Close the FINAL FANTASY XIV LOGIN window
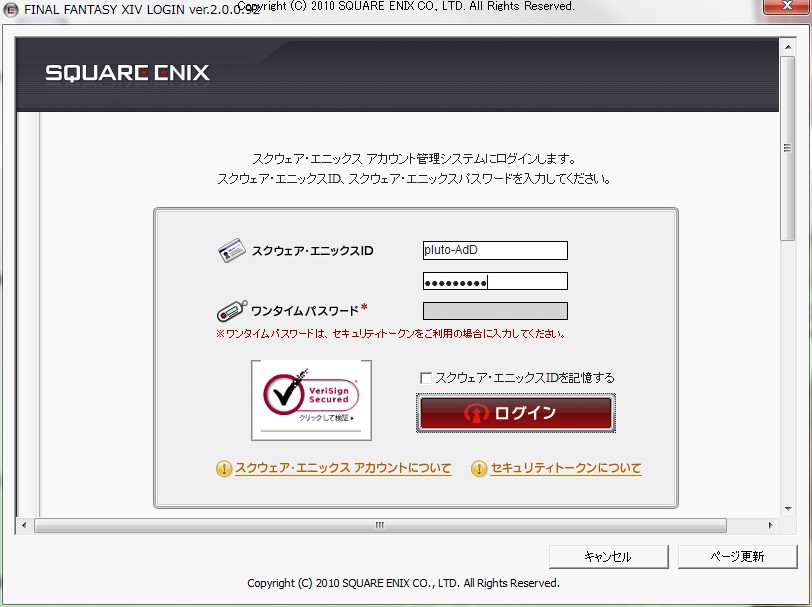This screenshot has height=607, width=812. pyautogui.click(x=787, y=7)
